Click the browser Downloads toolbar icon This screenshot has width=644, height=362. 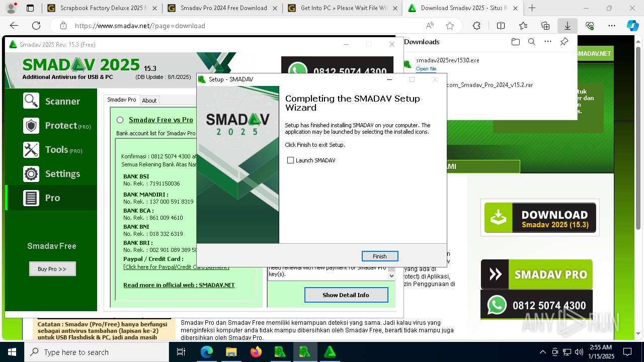click(x=567, y=26)
